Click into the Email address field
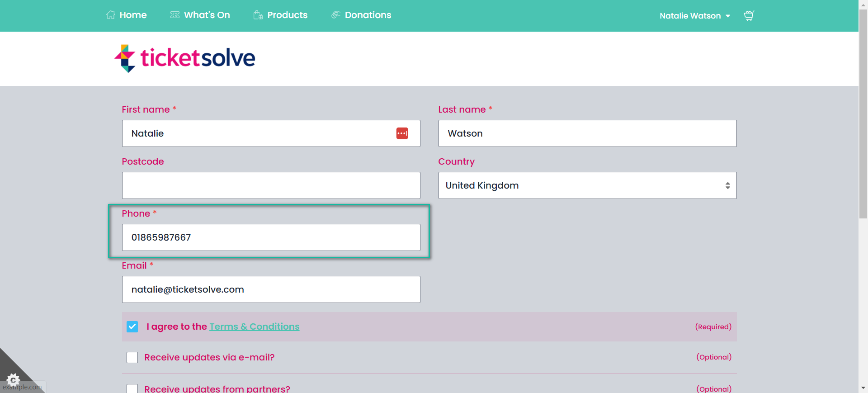 coord(271,289)
